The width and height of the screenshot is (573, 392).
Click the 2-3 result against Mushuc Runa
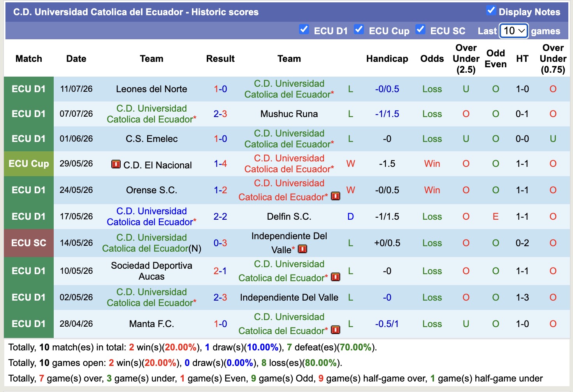point(220,114)
